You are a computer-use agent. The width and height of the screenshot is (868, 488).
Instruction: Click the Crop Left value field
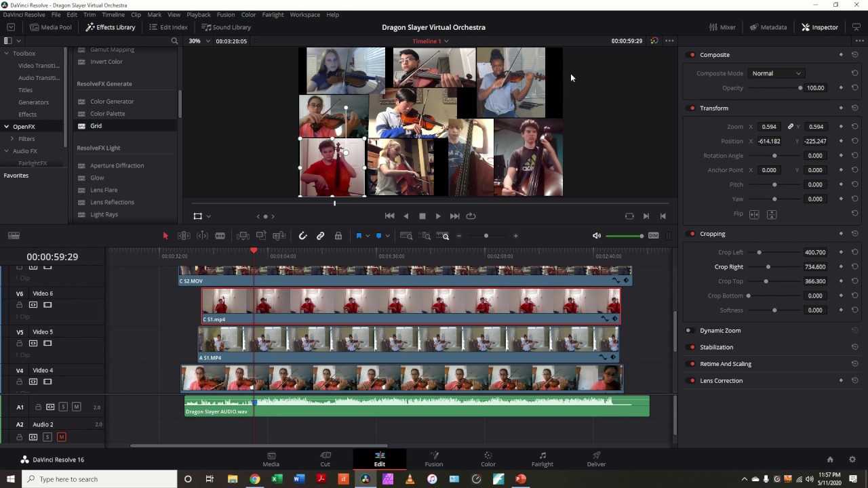[814, 252]
